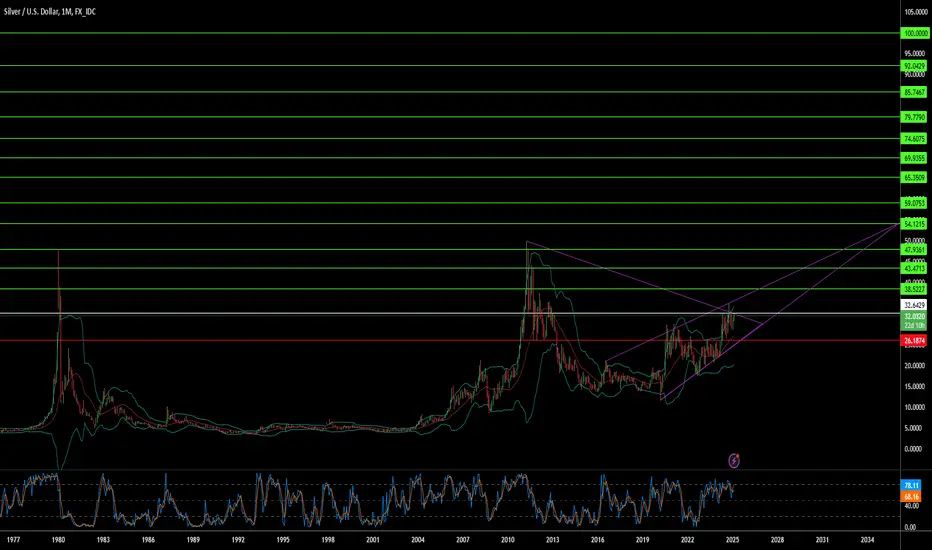Click the 2001 time axis label
This screenshot has width=932, height=550.
373,540
